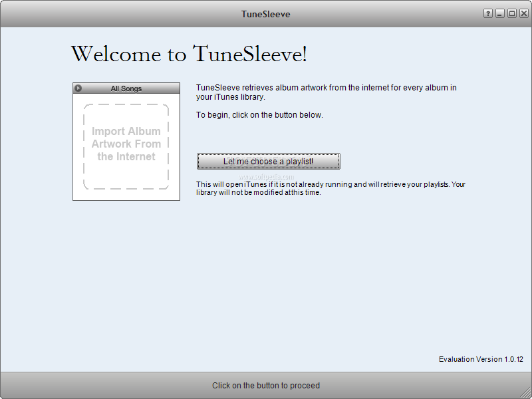Click the 'Welcome to TuneSleeve!' heading
This screenshot has height=399, width=532.
(189, 54)
